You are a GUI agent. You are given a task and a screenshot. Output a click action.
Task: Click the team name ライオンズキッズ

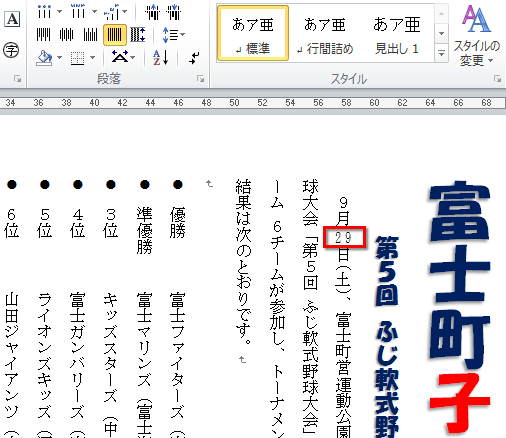pyautogui.click(x=45, y=355)
